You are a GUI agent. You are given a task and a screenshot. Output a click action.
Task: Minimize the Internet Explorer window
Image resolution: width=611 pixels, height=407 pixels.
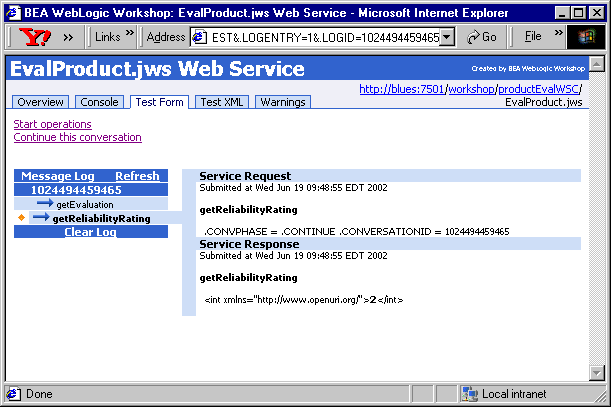[562, 13]
